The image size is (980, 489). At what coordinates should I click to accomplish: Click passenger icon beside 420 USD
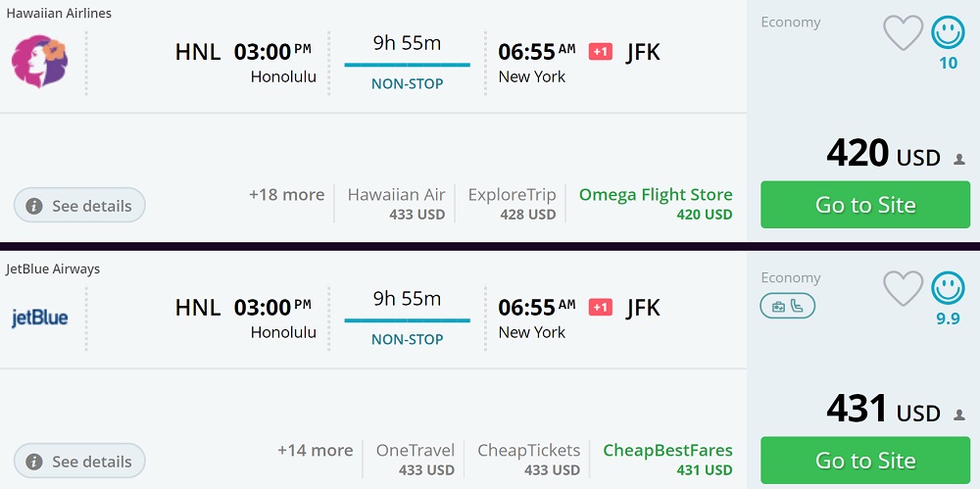[959, 160]
